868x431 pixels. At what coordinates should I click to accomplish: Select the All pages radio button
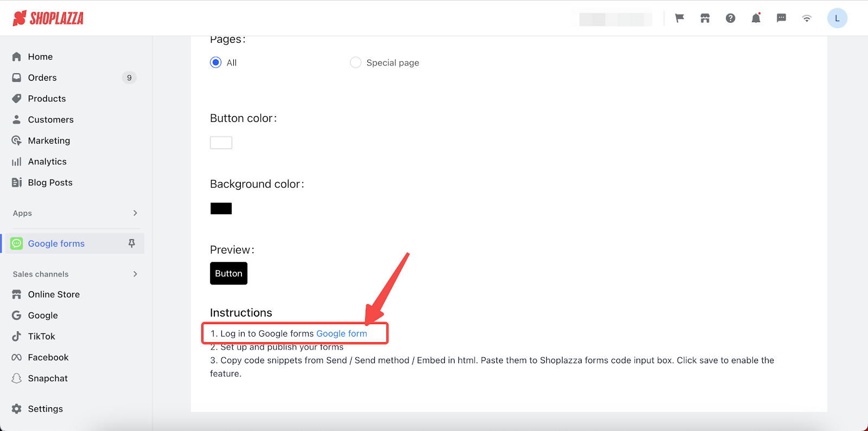click(216, 62)
